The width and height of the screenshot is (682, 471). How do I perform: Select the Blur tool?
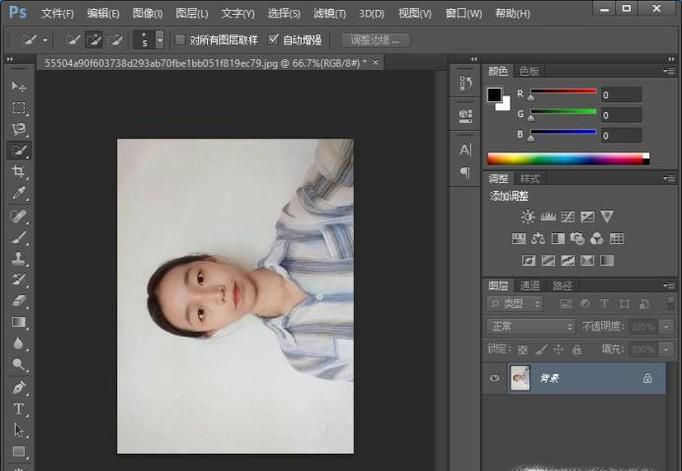[x=18, y=343]
